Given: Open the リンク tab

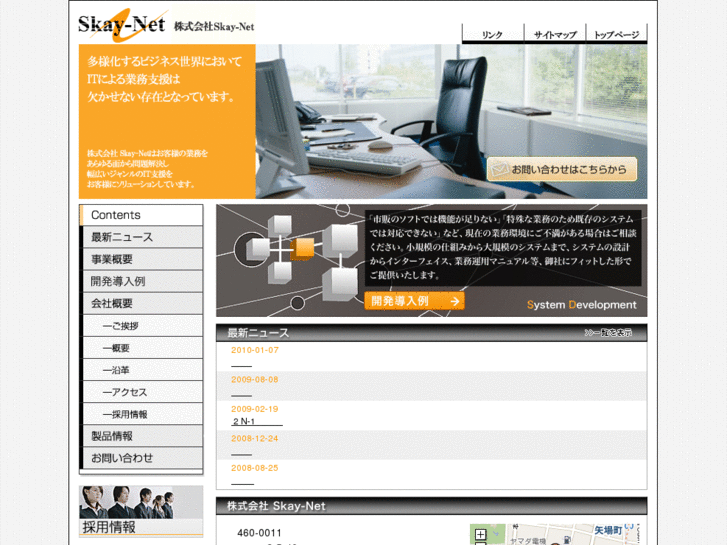Looking at the screenshot, I should coord(492,34).
